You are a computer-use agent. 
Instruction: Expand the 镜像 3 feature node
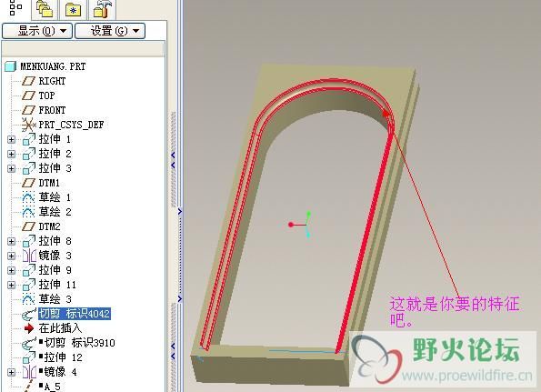point(12,256)
